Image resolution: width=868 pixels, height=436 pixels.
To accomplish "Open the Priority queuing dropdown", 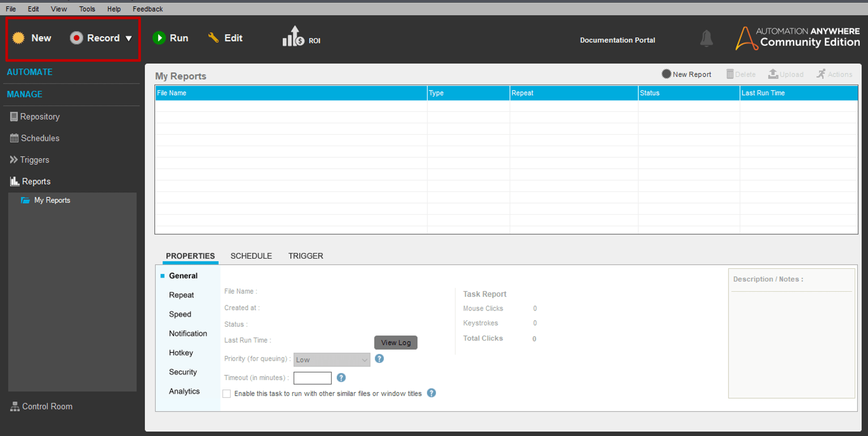I will 331,359.
